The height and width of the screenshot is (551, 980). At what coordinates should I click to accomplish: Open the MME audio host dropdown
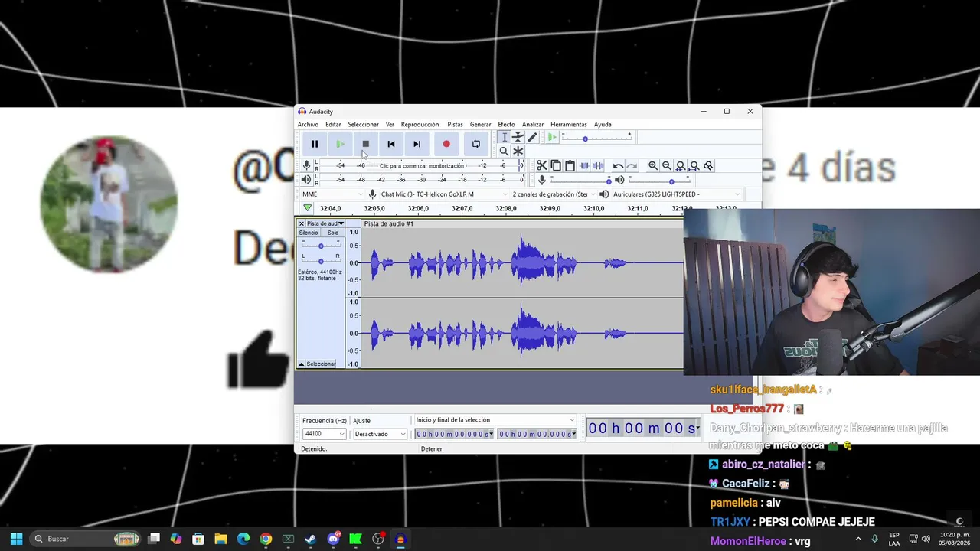[332, 194]
